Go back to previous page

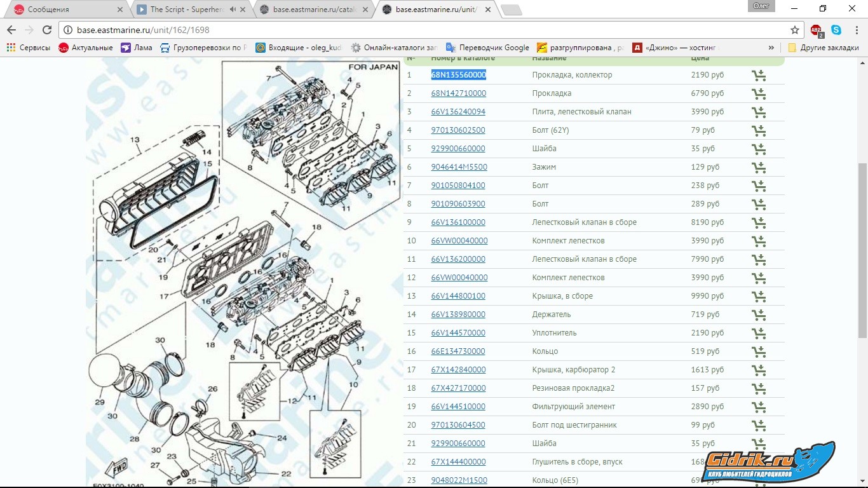point(11,30)
